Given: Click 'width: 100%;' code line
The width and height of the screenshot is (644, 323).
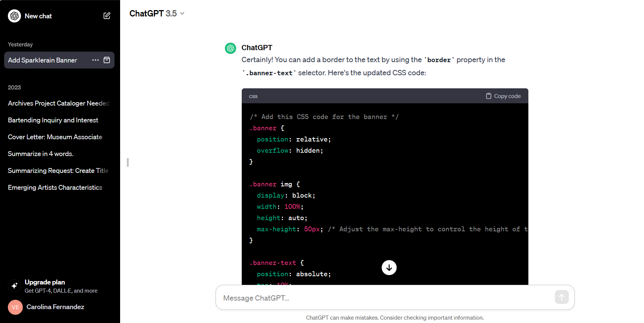Looking at the screenshot, I should (x=280, y=207).
